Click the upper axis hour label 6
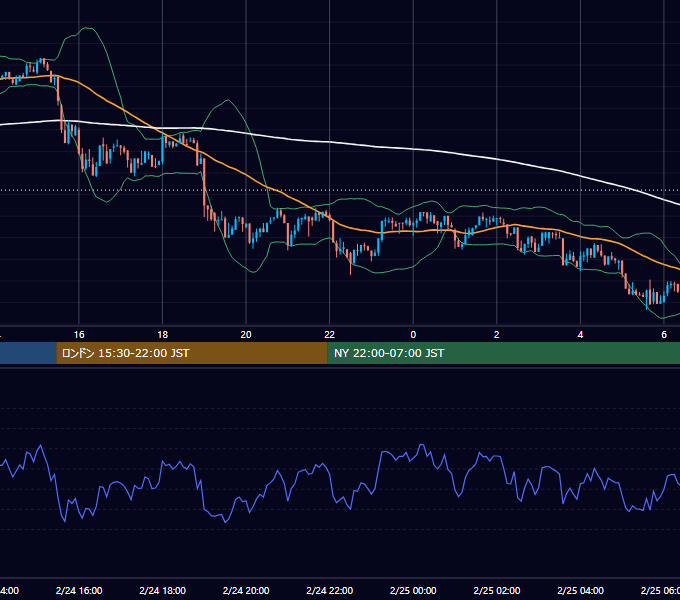The image size is (680, 600). pyautogui.click(x=664, y=335)
